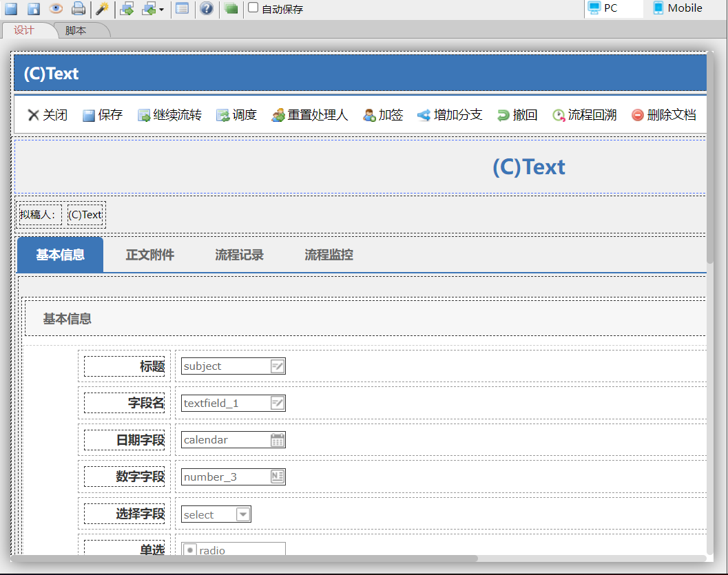
Task: Open the subject field value picker
Action: tap(278, 366)
